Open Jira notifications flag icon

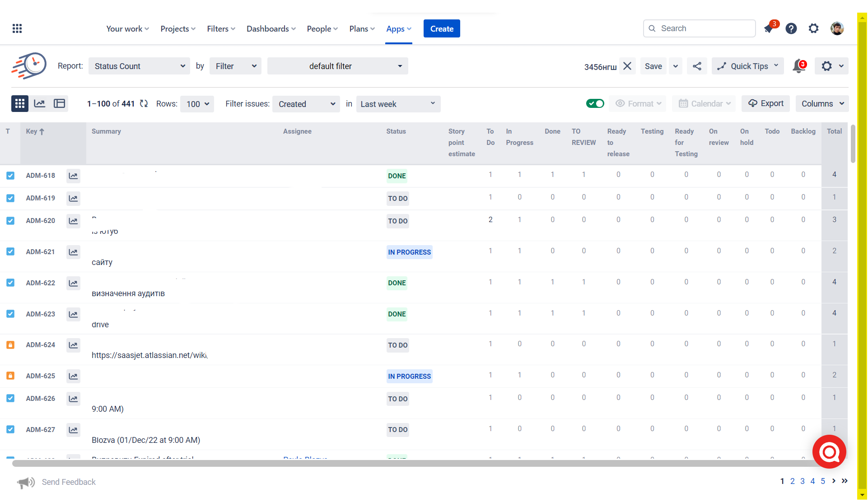(769, 28)
